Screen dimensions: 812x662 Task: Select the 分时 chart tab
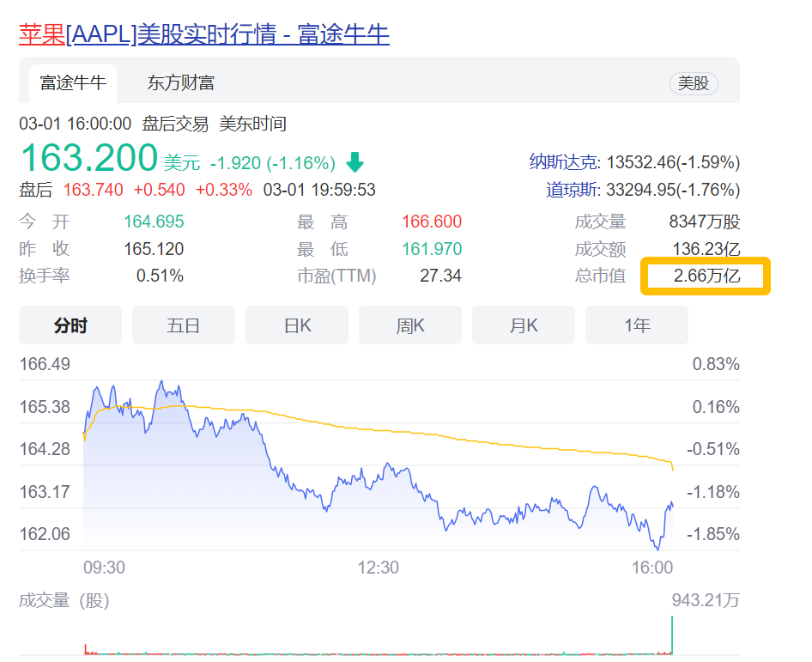[70, 325]
